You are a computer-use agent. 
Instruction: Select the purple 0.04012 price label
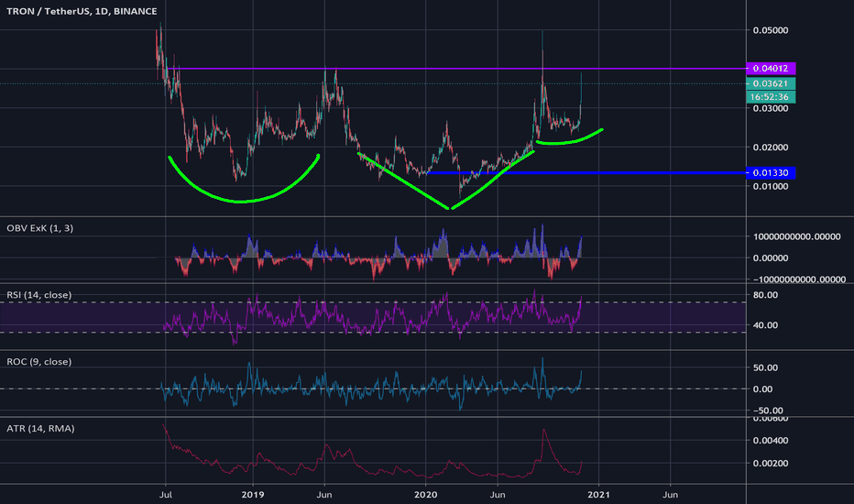(770, 68)
